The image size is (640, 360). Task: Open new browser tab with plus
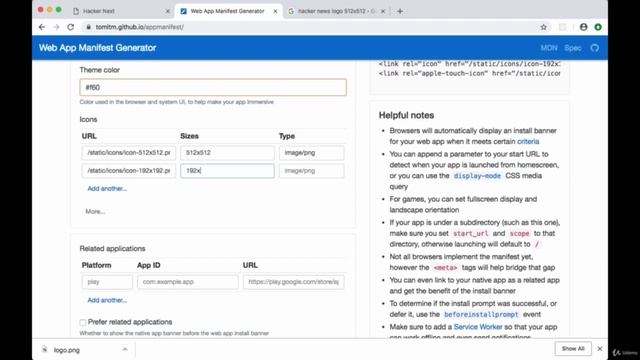[x=400, y=11]
